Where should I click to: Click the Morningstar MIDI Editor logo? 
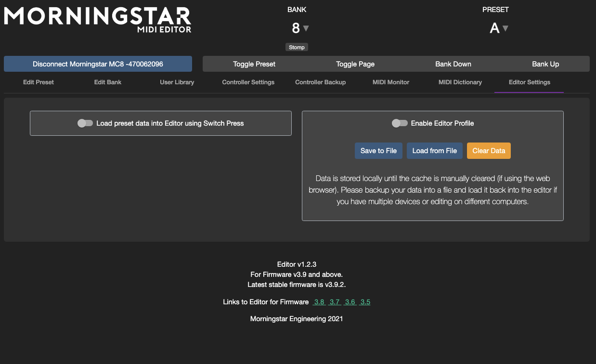(x=98, y=19)
